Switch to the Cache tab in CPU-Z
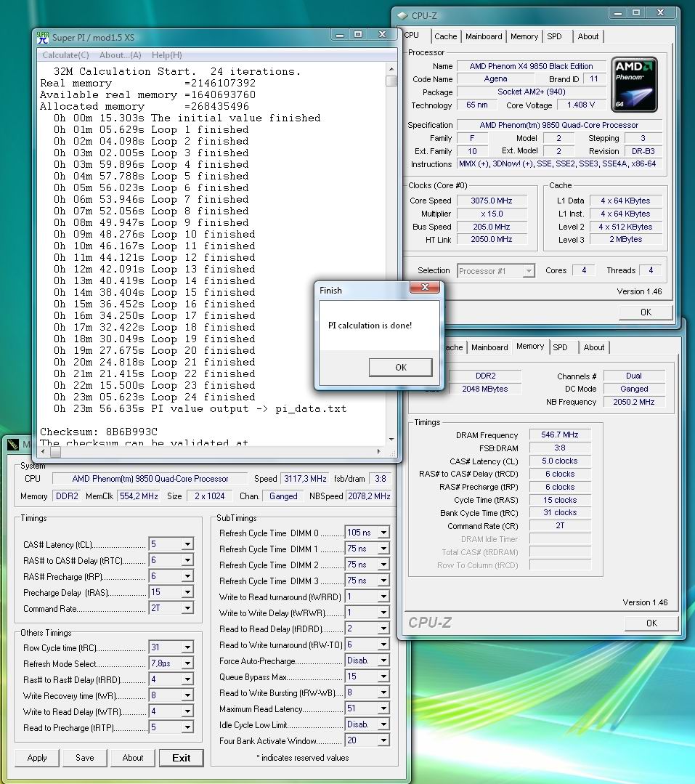 click(x=445, y=36)
